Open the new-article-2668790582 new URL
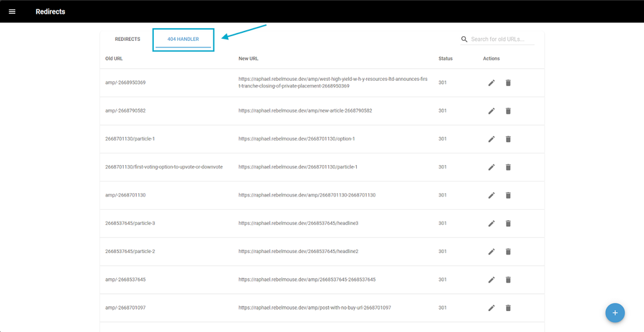Image resolution: width=644 pixels, height=332 pixels. 305,110
